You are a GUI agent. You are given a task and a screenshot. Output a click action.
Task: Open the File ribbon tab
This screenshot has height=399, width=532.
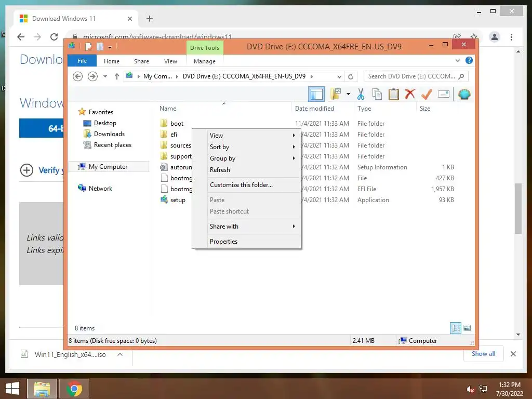(x=82, y=61)
